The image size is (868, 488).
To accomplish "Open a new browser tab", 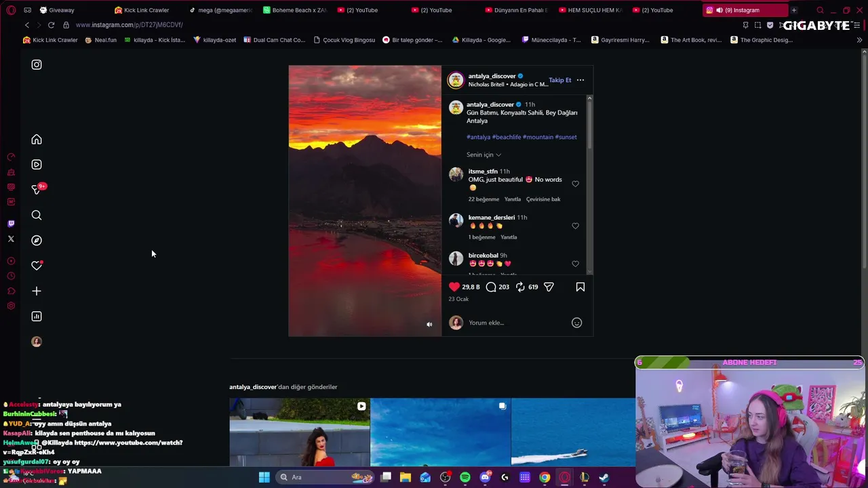I will point(794,10).
